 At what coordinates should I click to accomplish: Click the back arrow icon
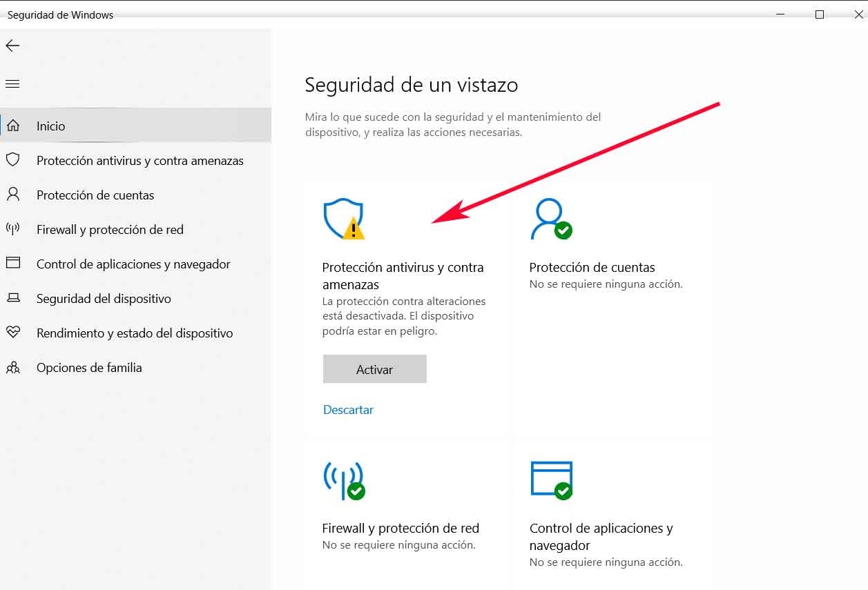(x=12, y=46)
